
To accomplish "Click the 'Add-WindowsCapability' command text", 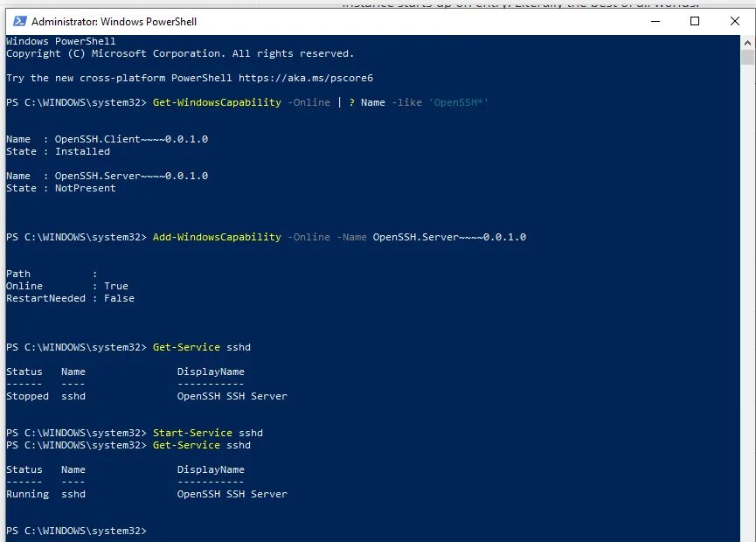I will [217, 237].
